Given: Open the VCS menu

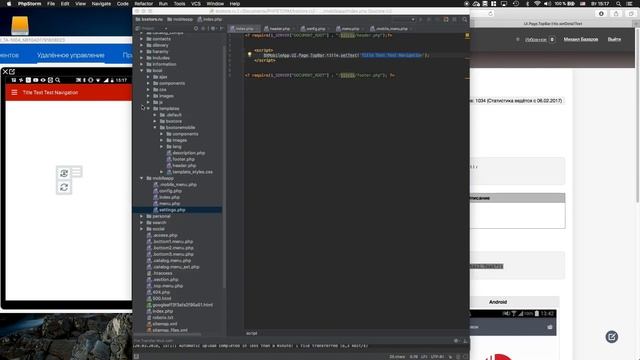Looking at the screenshot, I should (196, 4).
